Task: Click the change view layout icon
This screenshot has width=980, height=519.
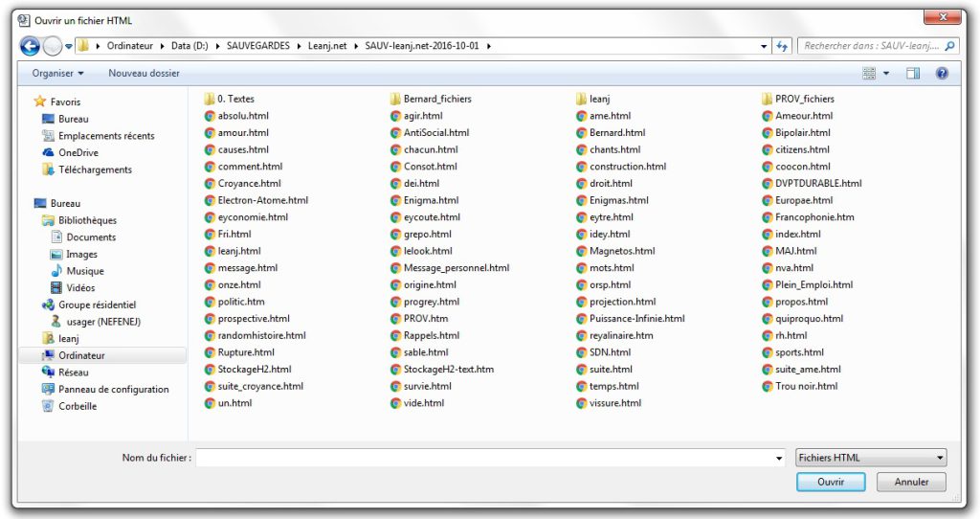Action: [x=870, y=74]
